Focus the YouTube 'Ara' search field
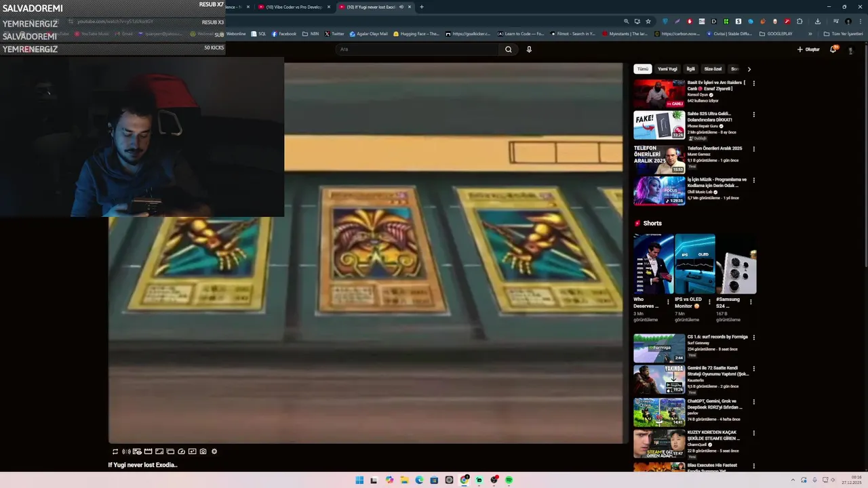The image size is (868, 488). click(417, 49)
